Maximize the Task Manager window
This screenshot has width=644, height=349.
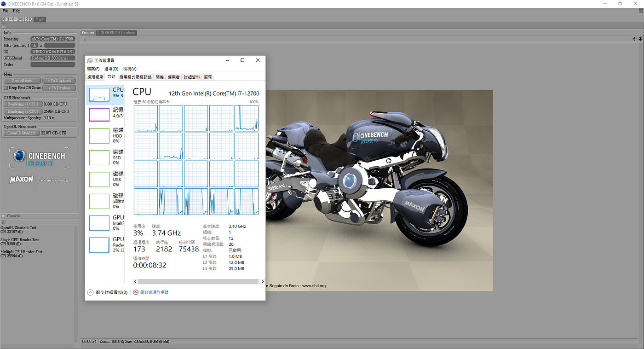pos(242,60)
